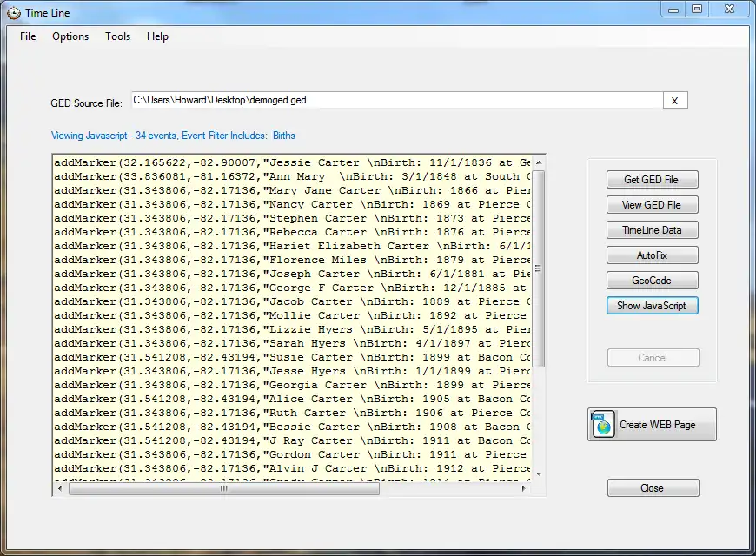
Task: Open the File menu
Action: (28, 36)
